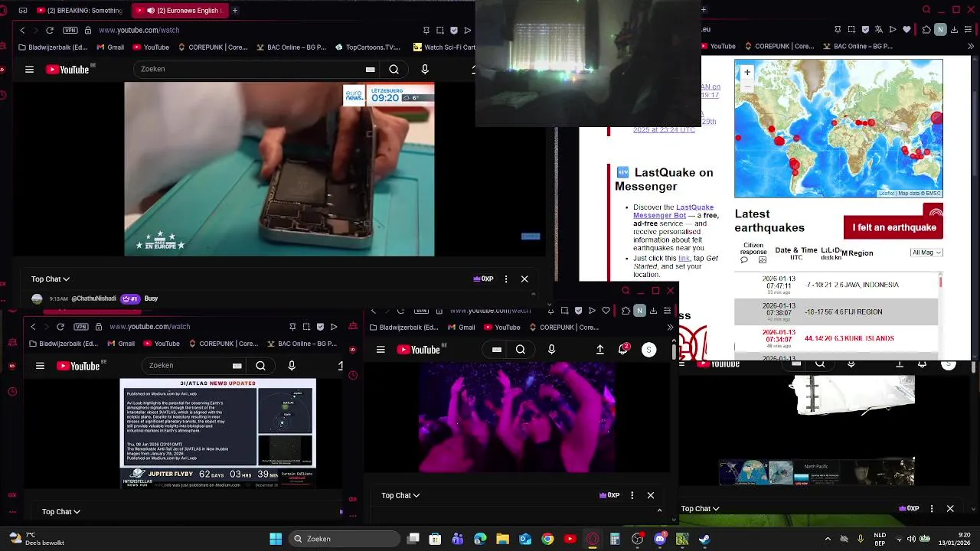Open YouTube guide menu in top-left window
Viewport: 980px width, 551px height.
pos(29,69)
